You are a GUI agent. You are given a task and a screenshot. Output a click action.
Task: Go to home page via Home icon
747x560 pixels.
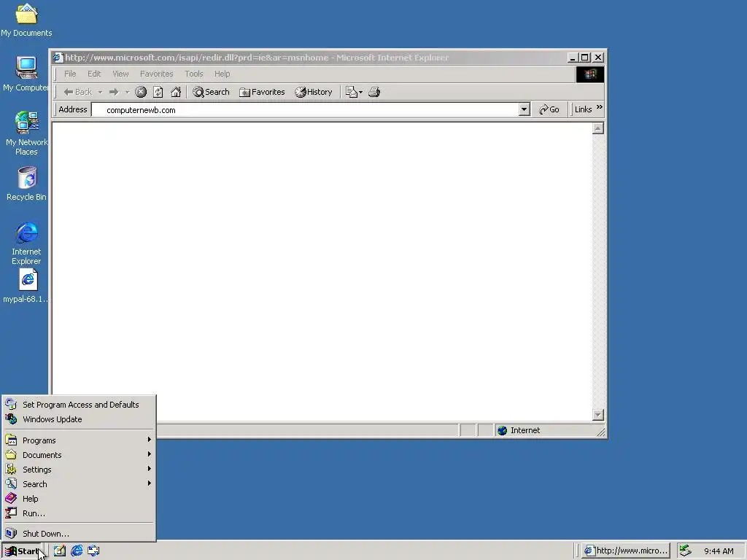click(176, 92)
